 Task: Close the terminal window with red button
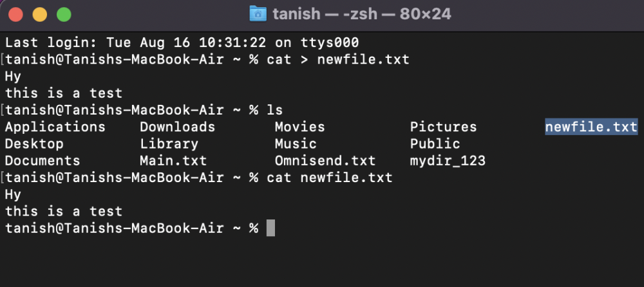tap(15, 14)
